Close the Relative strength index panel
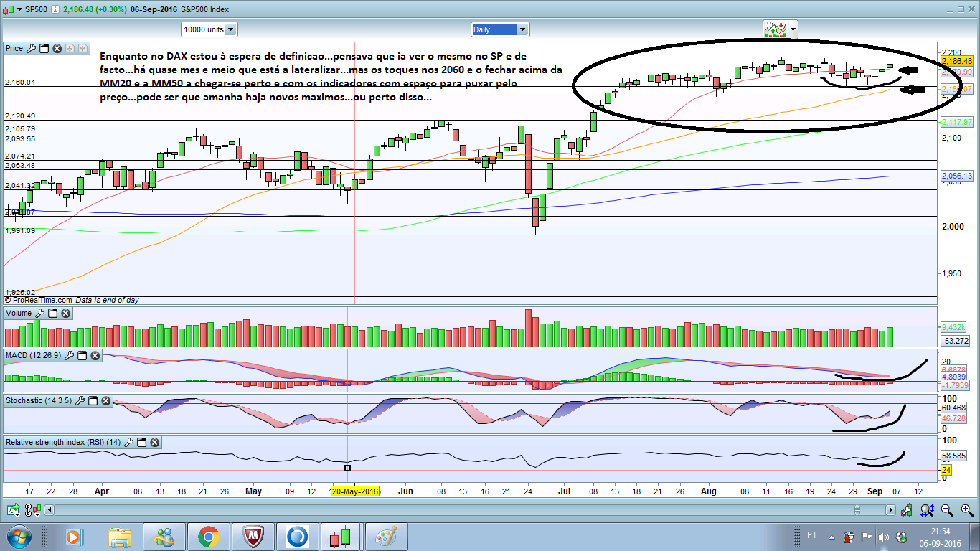The width and height of the screenshot is (980, 551). (154, 443)
